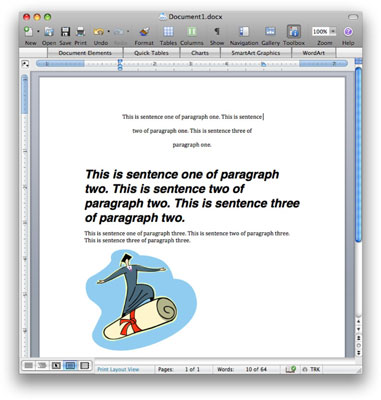This screenshot has width=381, height=400.
Task: Go to next page browse button
Action: tap(358, 352)
